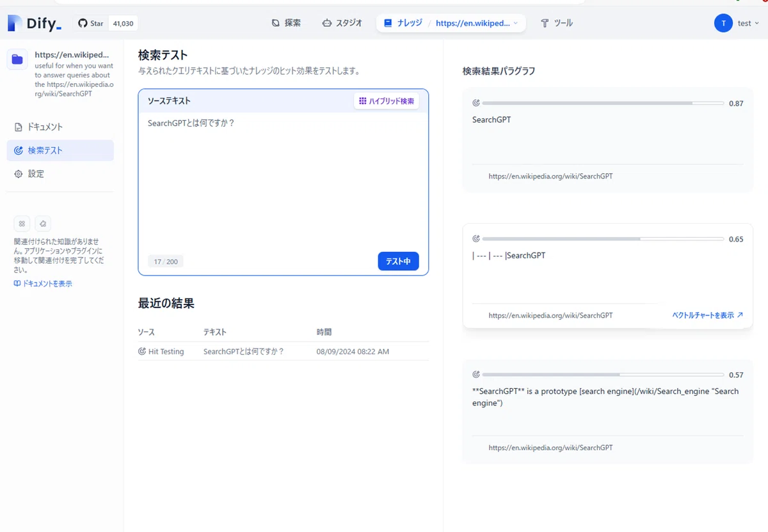Open the GitHub Star badge

tap(106, 24)
